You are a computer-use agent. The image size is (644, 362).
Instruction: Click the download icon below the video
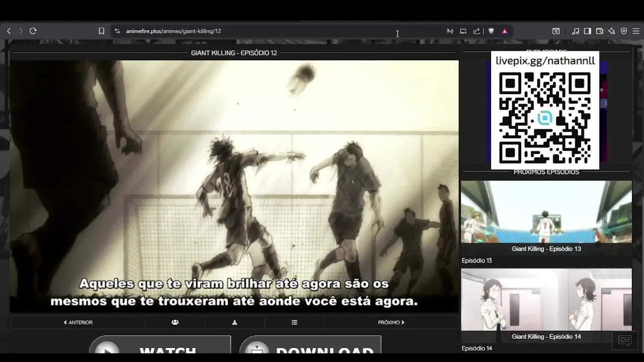234,322
